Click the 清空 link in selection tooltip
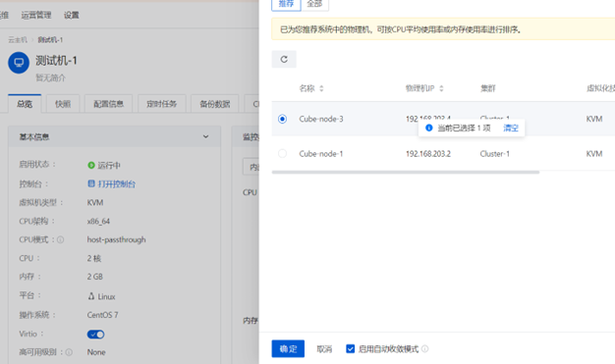Viewport: 615px width, 364px height. coord(511,129)
